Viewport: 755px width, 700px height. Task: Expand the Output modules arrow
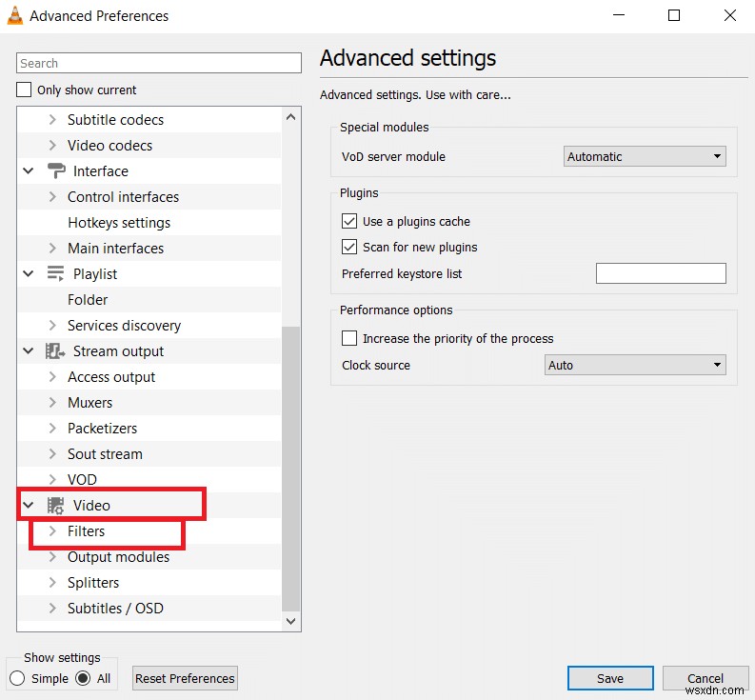tap(52, 557)
